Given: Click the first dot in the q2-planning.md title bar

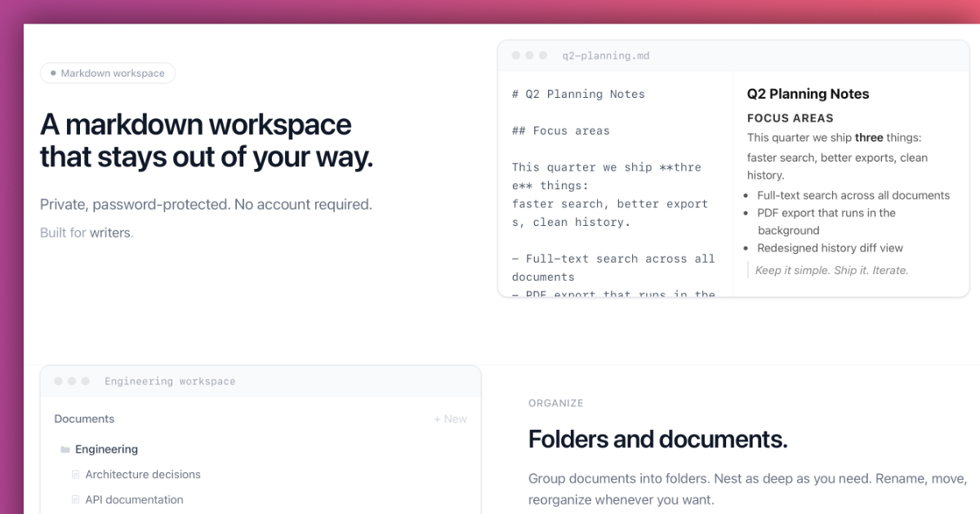Looking at the screenshot, I should point(516,55).
